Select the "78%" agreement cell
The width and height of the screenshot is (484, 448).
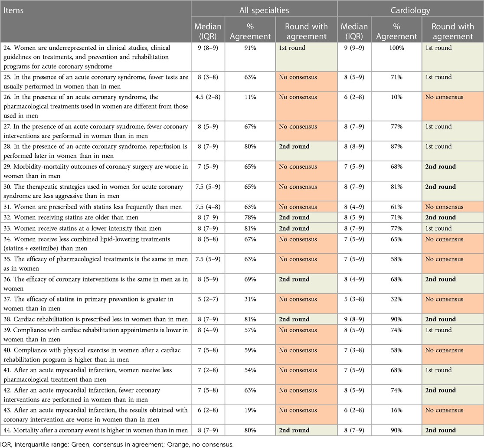[250, 217]
